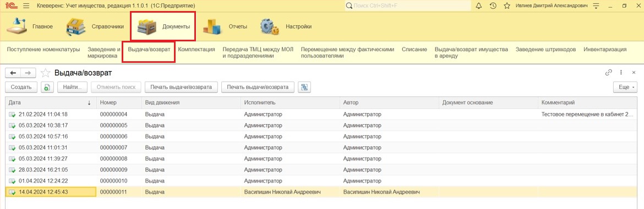644x209 pixels.
Task: Select document number 000000006
Action: 114,137
